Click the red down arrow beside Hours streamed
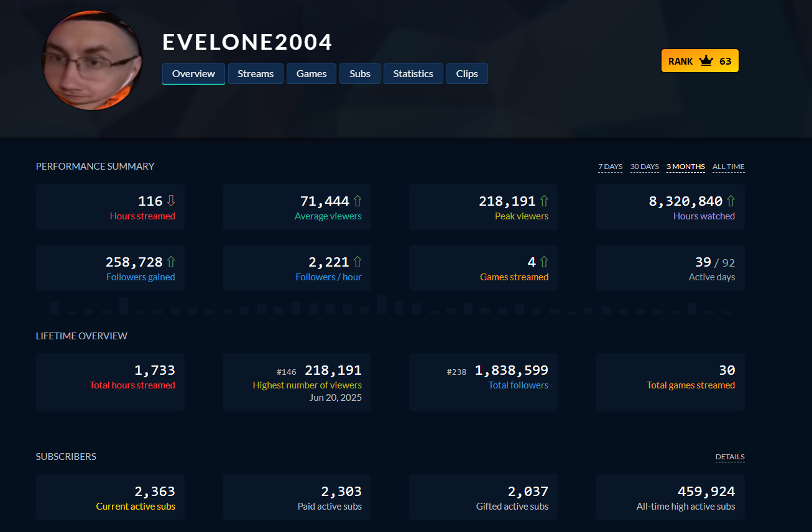Viewport: 812px width, 532px height. (x=171, y=201)
